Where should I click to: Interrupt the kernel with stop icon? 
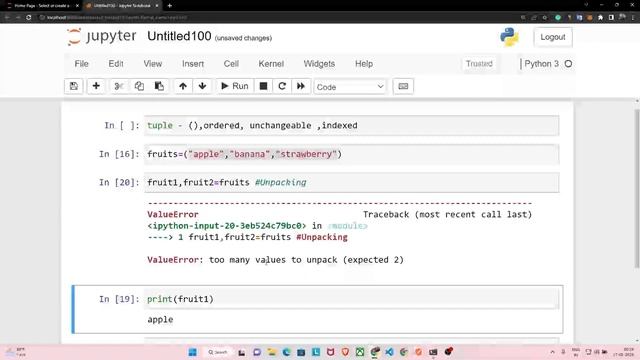click(x=263, y=86)
